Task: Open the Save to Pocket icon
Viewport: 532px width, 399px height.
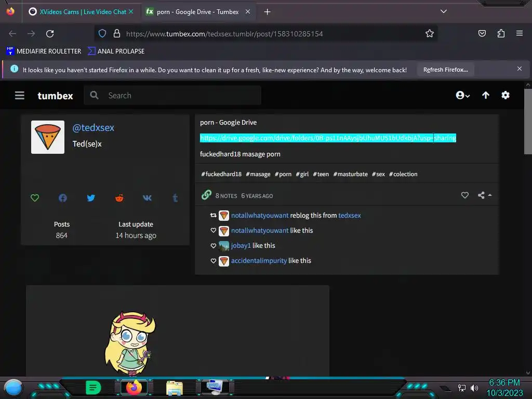Action: tap(482, 33)
